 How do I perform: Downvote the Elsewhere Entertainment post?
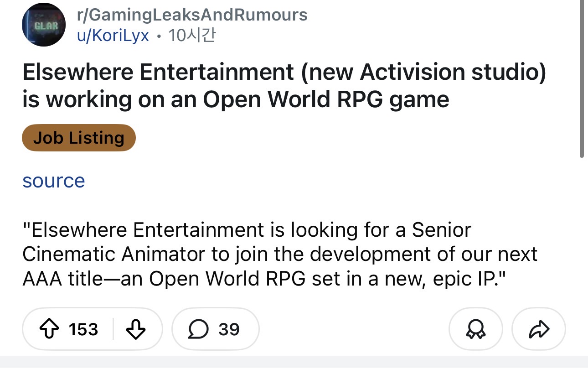[x=135, y=329]
